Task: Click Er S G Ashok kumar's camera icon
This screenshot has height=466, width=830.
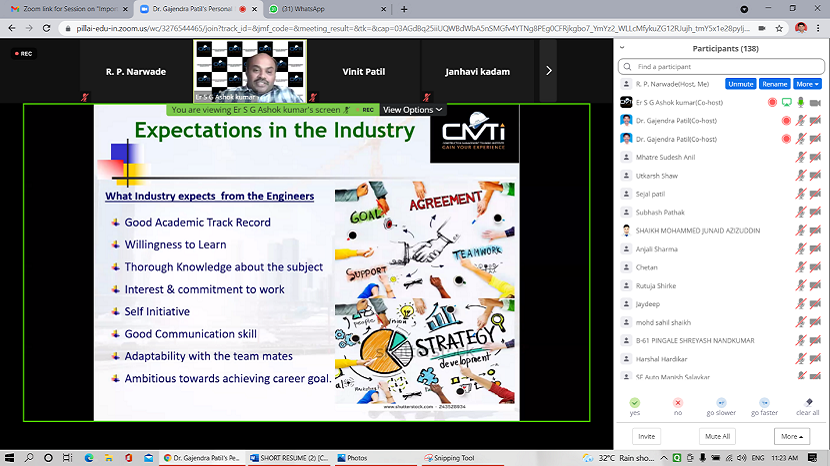Action: tap(815, 102)
